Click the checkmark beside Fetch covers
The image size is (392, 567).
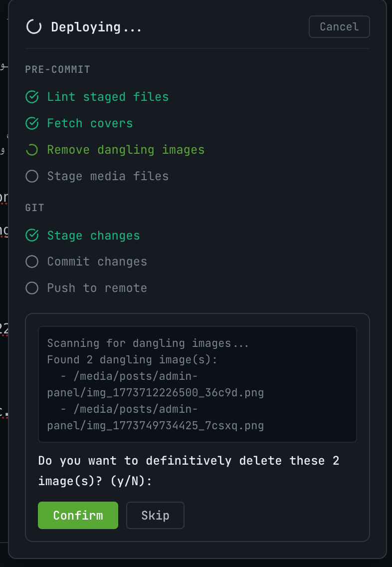pyautogui.click(x=31, y=123)
